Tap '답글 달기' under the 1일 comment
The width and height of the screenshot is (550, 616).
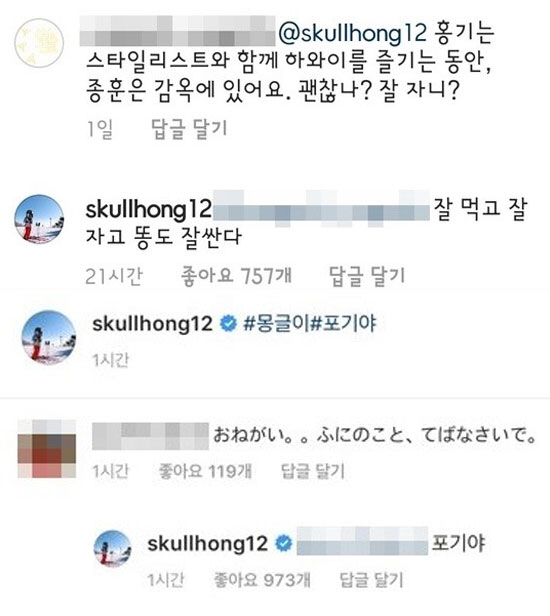click(x=190, y=128)
